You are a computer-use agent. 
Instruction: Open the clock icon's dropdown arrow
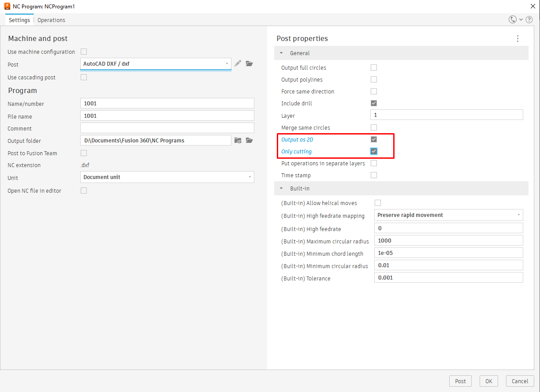tap(520, 19)
